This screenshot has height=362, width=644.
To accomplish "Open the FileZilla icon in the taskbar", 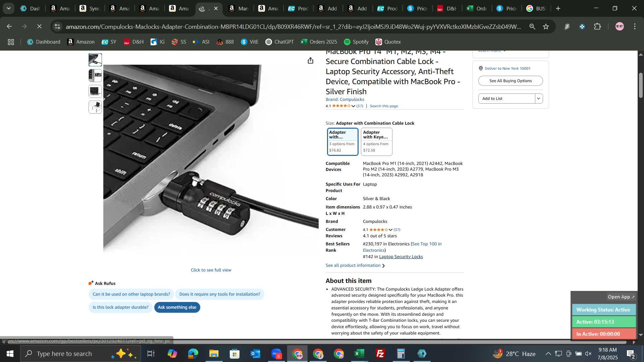I will 380,354.
